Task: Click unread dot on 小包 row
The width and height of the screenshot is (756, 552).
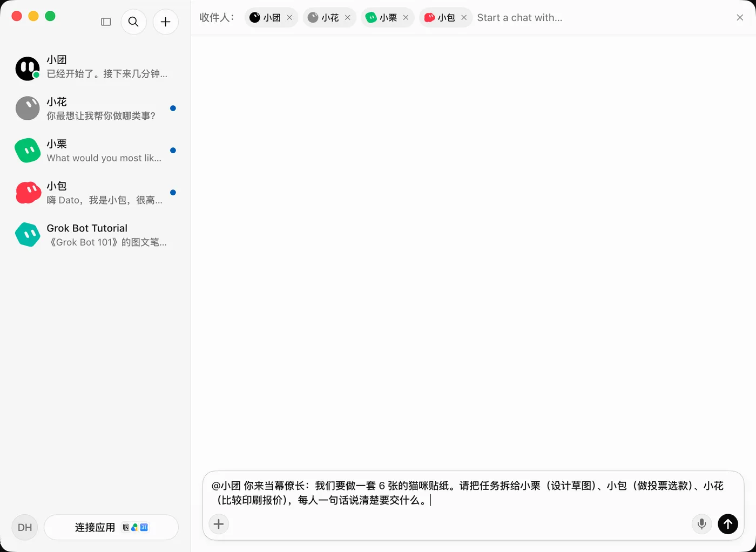Action: (173, 193)
